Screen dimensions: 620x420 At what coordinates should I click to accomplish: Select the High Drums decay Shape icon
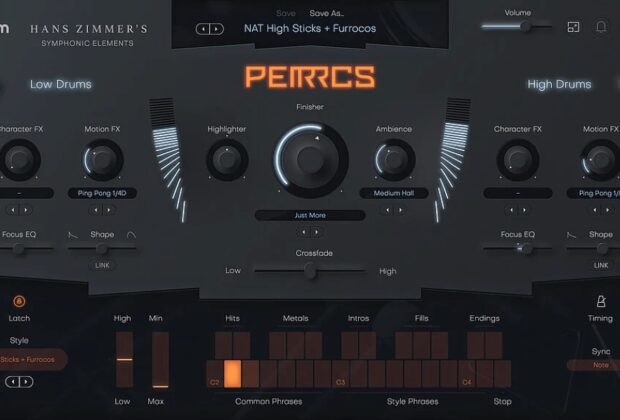(x=571, y=235)
